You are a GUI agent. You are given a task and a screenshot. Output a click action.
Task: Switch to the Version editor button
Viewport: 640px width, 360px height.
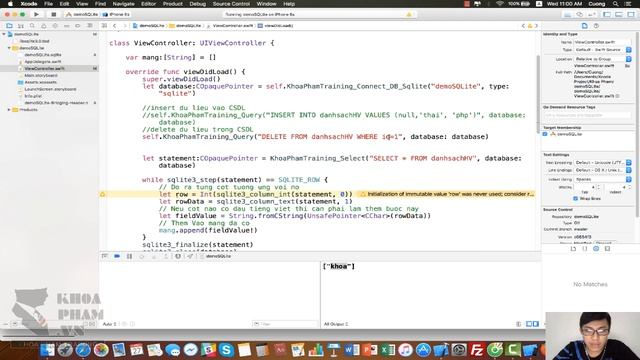tap(591, 14)
